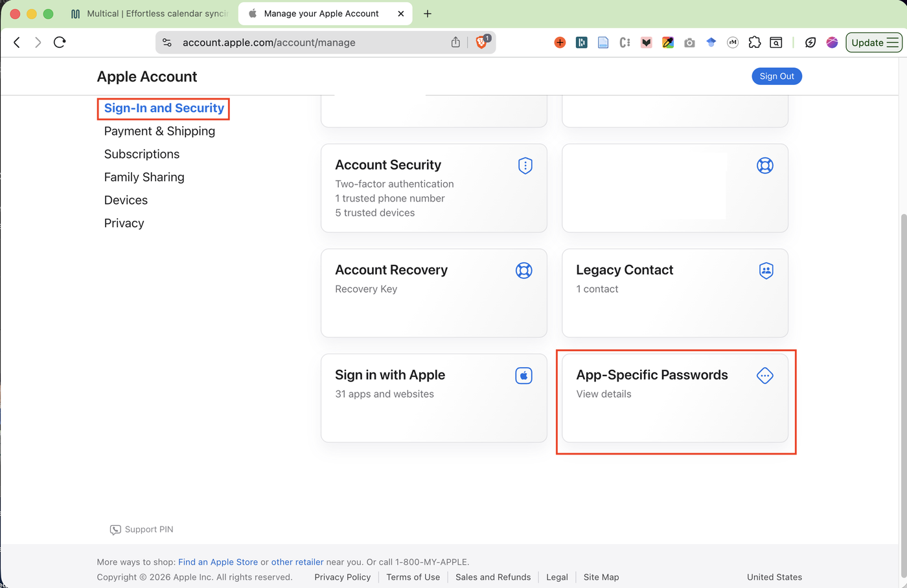
Task: Click the dark teal bars extension icon
Action: pos(582,43)
